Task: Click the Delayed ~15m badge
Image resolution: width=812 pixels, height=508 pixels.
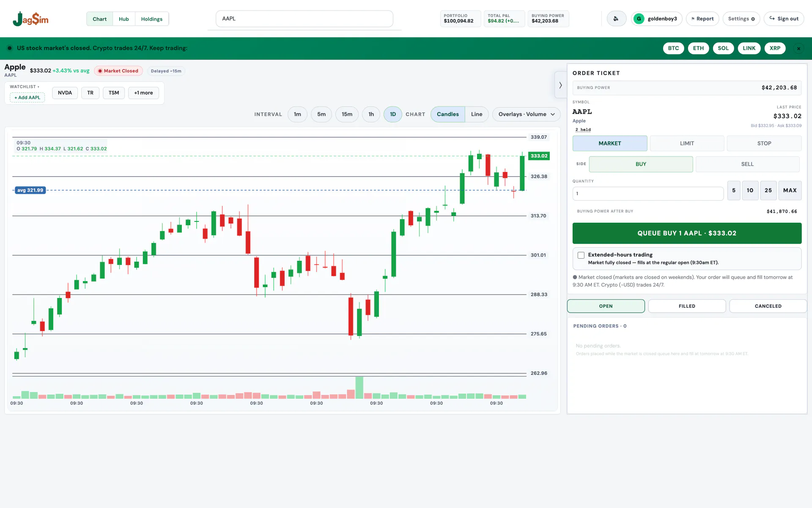Action: [x=166, y=71]
